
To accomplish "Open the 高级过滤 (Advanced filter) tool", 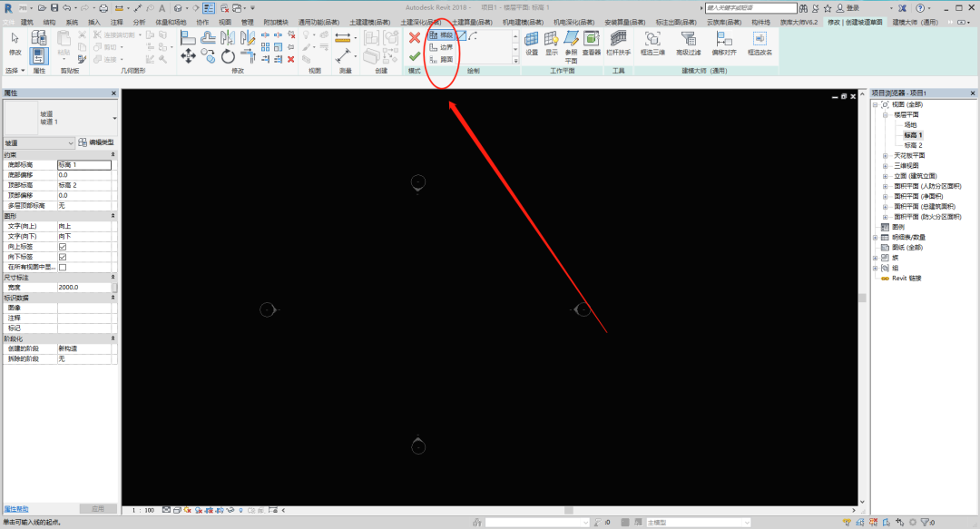I will coord(688,44).
